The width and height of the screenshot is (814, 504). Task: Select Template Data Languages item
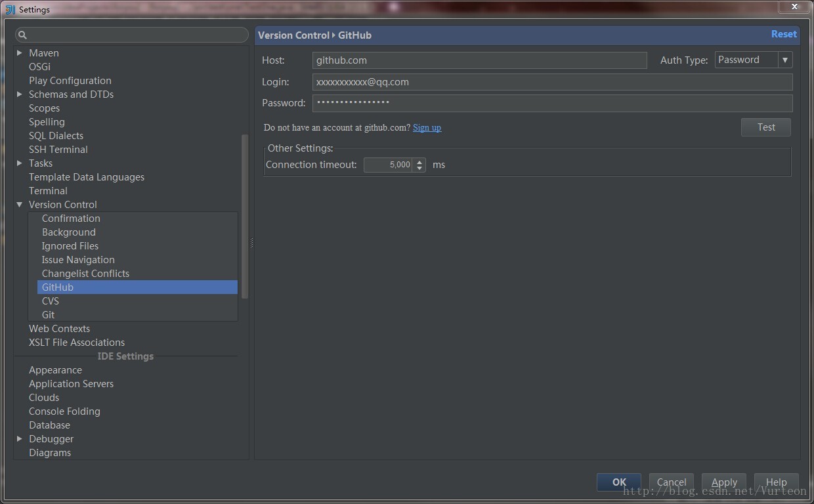87,177
